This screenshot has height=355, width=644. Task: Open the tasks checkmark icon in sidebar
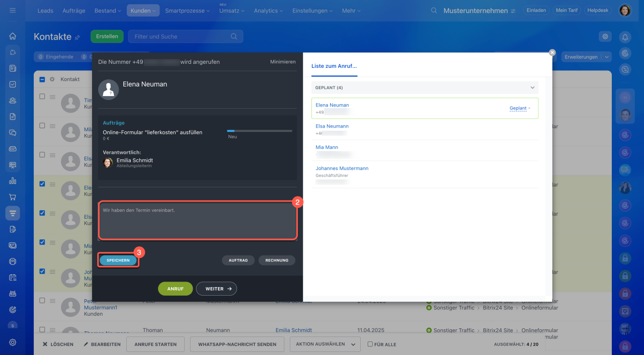pyautogui.click(x=13, y=84)
